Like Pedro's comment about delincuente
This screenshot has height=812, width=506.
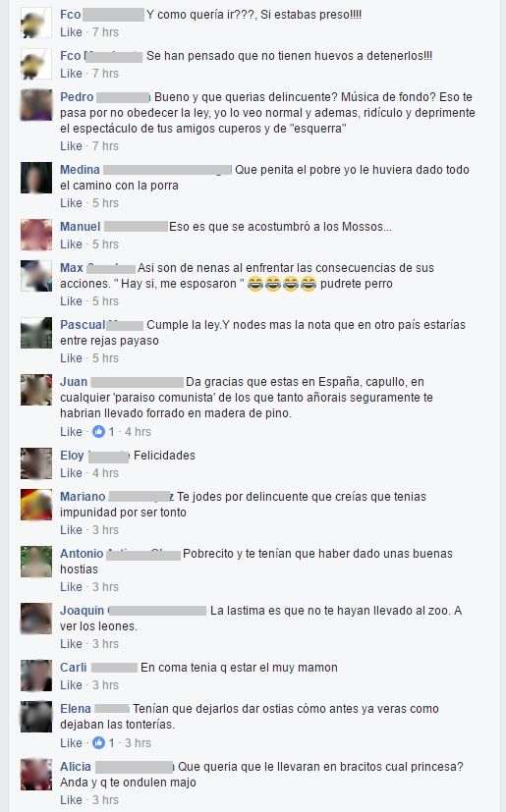click(71, 146)
